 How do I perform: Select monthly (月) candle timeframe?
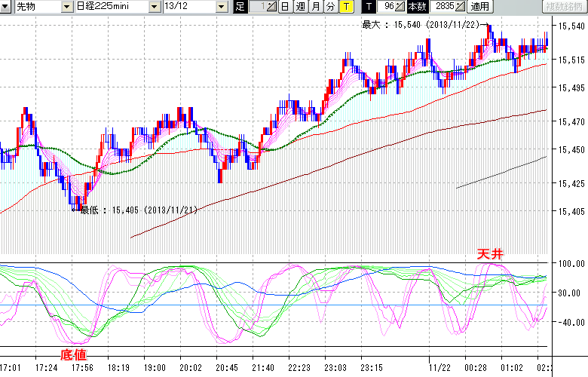(x=315, y=7)
